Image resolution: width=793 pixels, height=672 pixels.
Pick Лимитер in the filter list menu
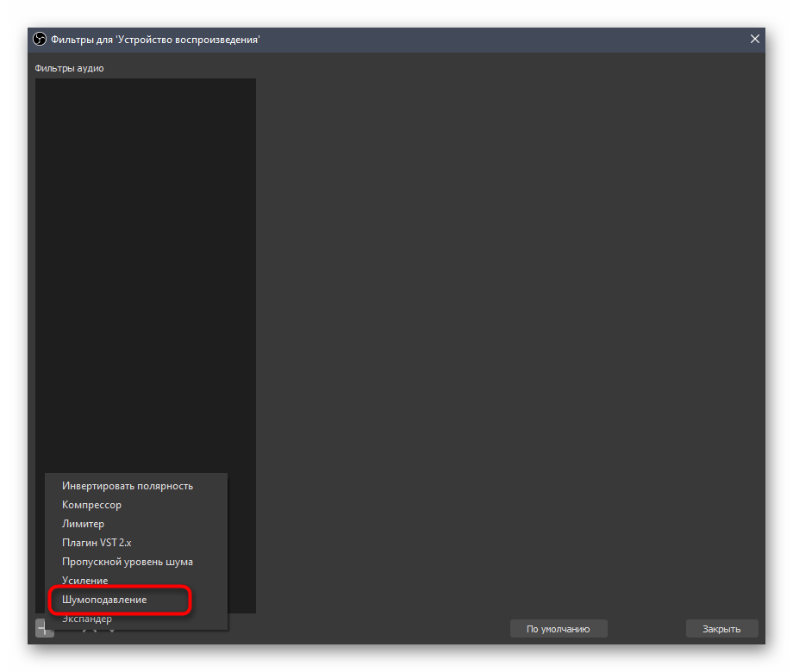coord(83,524)
